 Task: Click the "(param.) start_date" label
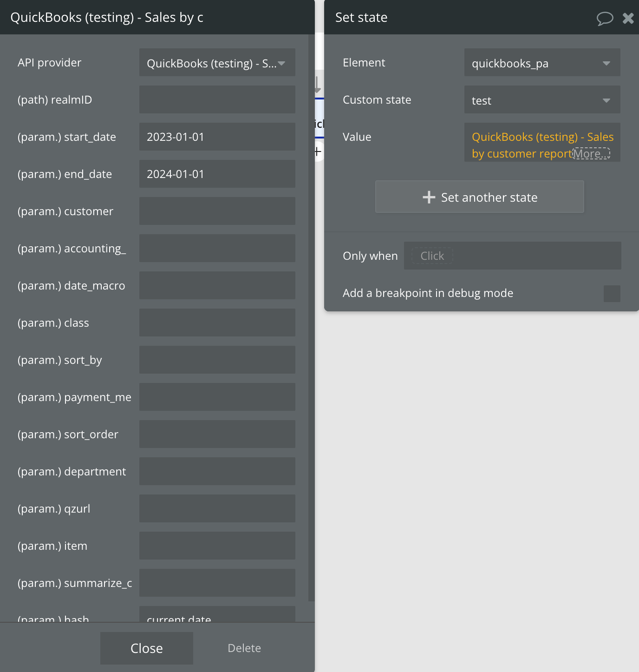point(67,137)
